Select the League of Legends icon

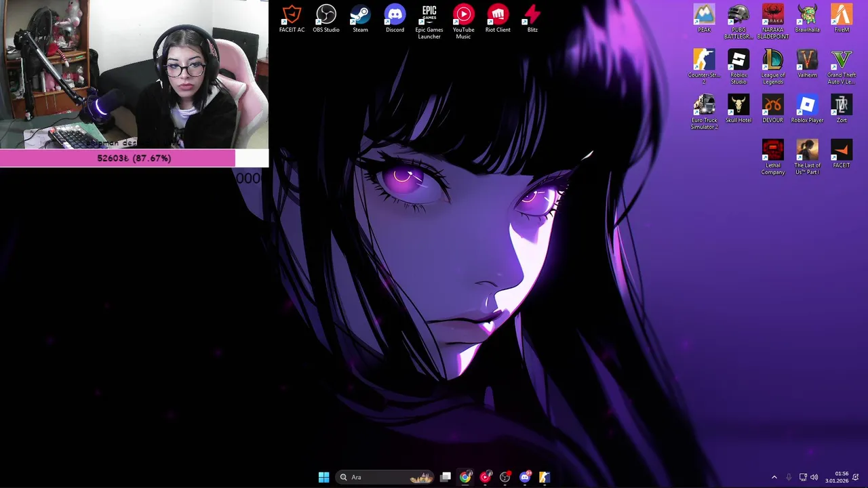pos(772,66)
